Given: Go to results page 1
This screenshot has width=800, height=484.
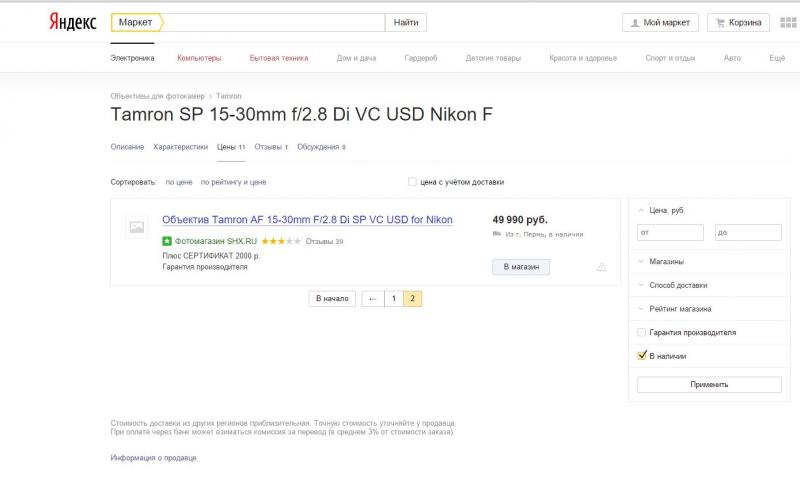Looking at the screenshot, I should coord(394,299).
